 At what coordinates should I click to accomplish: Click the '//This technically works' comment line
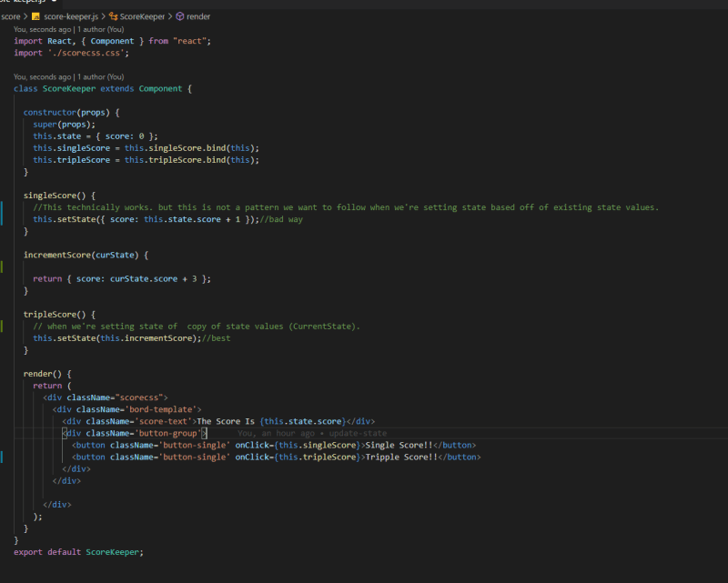coord(346,207)
